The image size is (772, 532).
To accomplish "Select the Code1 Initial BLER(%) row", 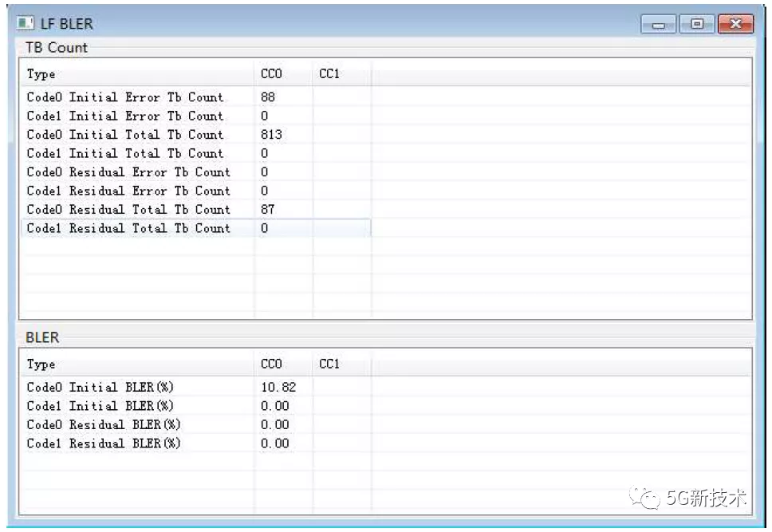I will tap(196, 406).
